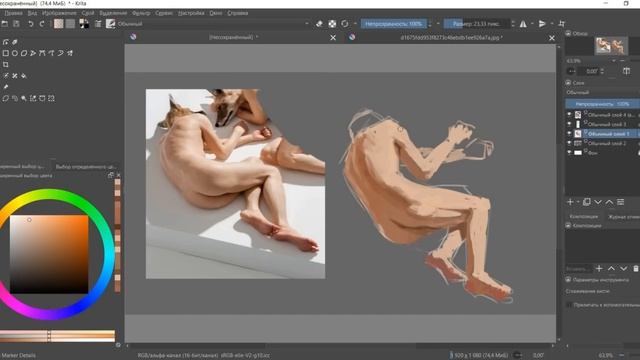
Task: Select the Bezier curve tool
Action: [x=42, y=53]
